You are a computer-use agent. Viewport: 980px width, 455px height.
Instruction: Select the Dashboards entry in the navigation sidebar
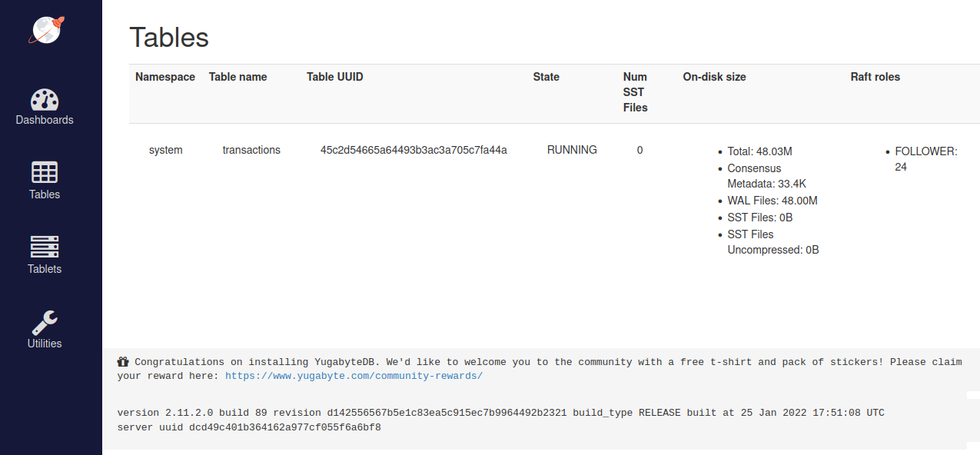click(44, 120)
